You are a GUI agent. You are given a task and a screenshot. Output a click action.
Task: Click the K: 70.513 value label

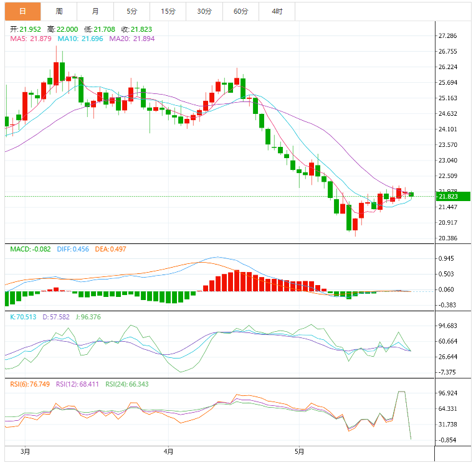[23, 317]
